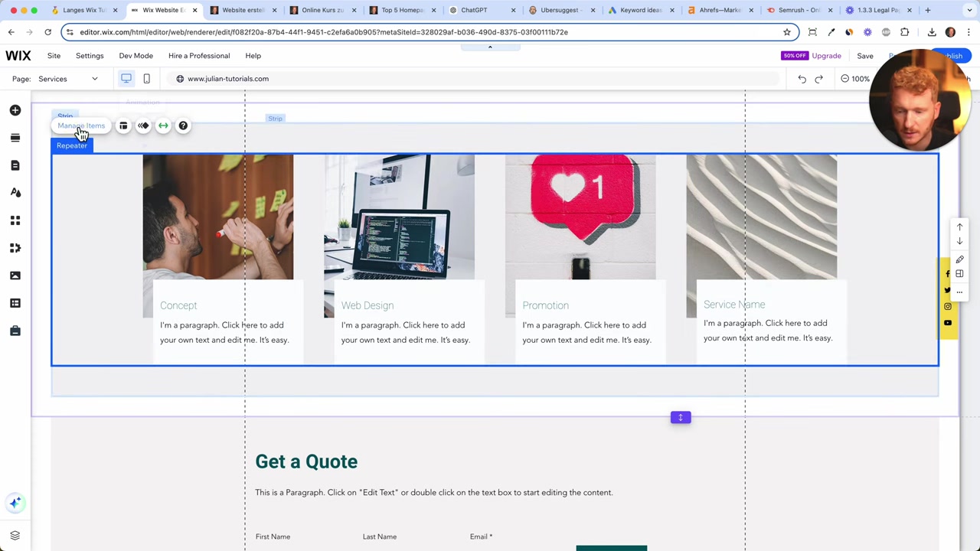Open the Help menu

253,56
